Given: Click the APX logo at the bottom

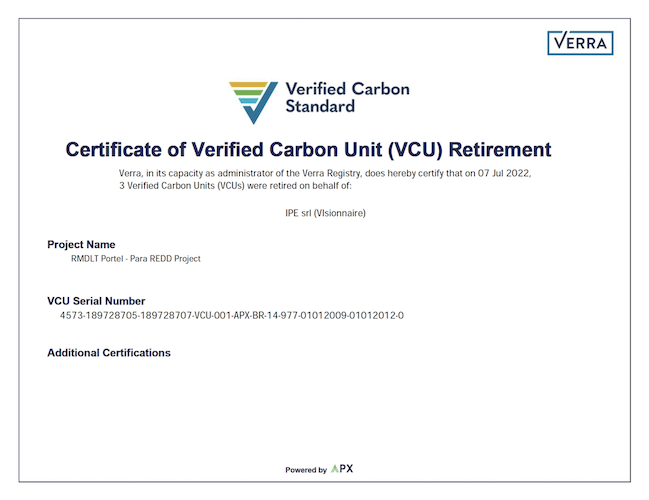Looking at the screenshot, I should [342, 469].
